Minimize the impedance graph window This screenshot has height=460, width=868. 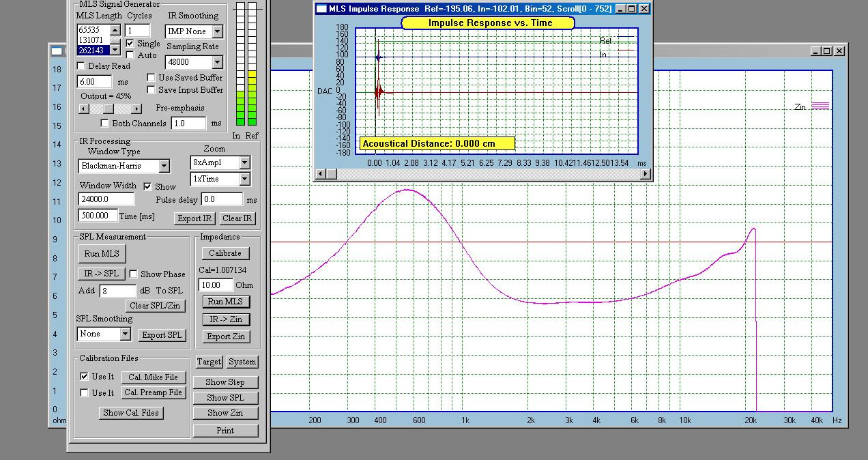point(816,51)
